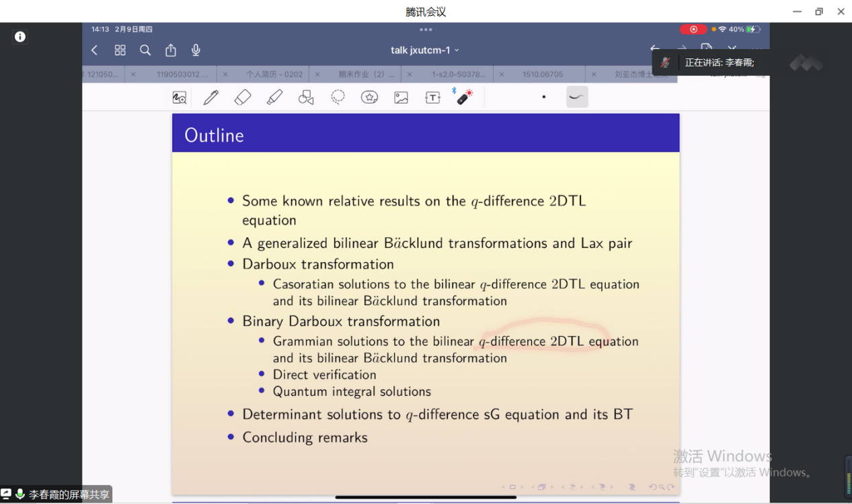
Task: Open the talk jxutcm-1 title dropdown
Action: pos(425,50)
